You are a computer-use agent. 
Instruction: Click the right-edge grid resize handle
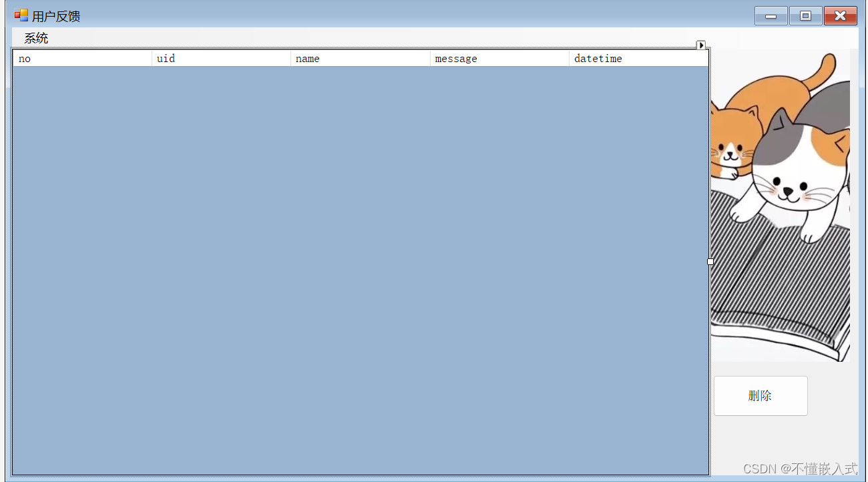710,262
